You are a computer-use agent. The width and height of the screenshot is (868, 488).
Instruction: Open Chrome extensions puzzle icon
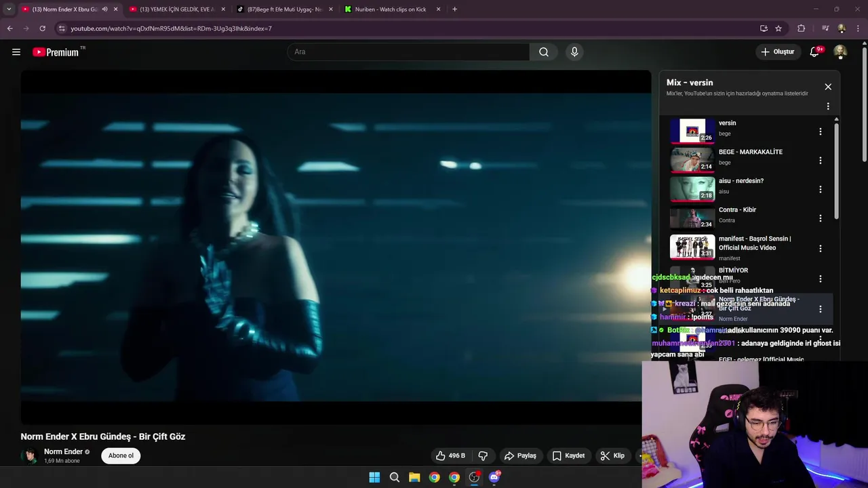click(x=802, y=28)
